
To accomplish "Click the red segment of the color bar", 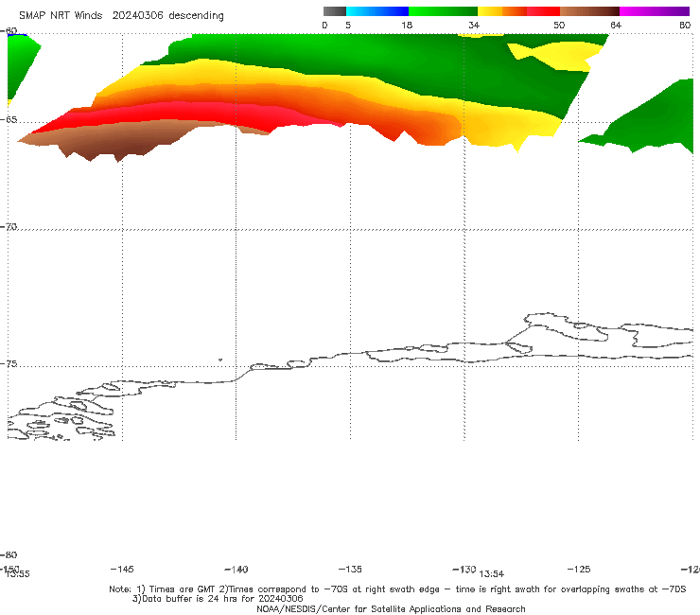I will pos(543,11).
